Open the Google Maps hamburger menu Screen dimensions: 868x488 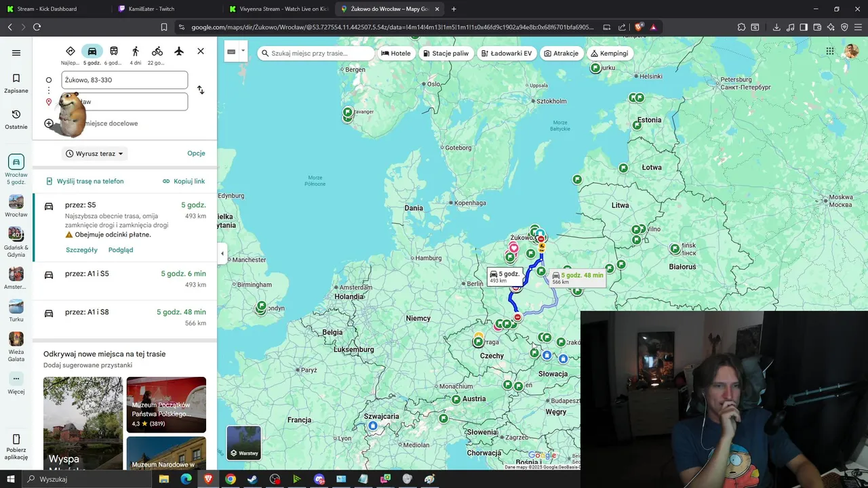click(x=16, y=53)
